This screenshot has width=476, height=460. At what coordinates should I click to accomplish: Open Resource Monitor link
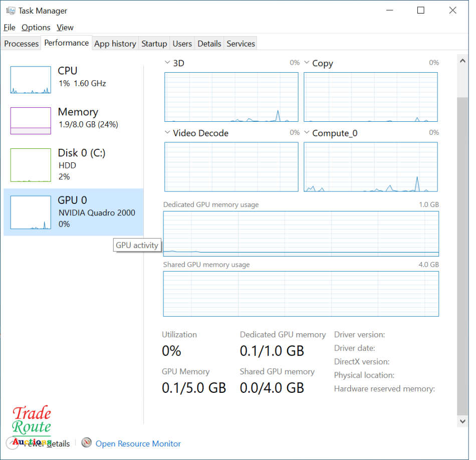coord(138,443)
